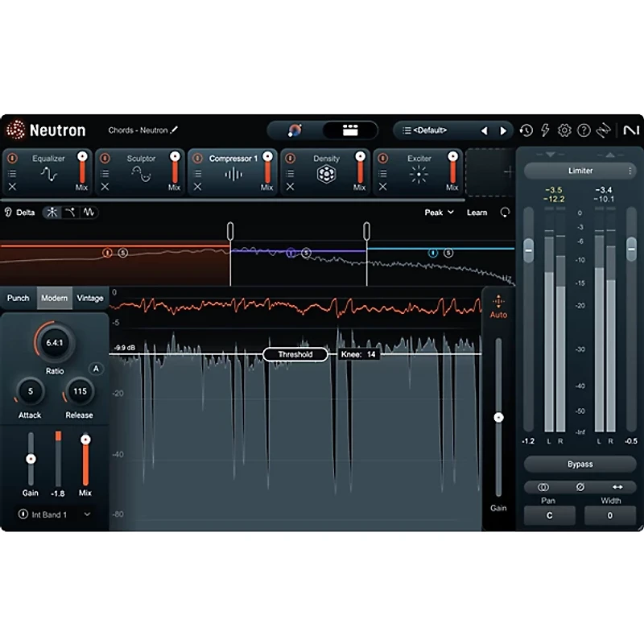Click the help question-mark icon
The width and height of the screenshot is (644, 644).
pos(584,130)
